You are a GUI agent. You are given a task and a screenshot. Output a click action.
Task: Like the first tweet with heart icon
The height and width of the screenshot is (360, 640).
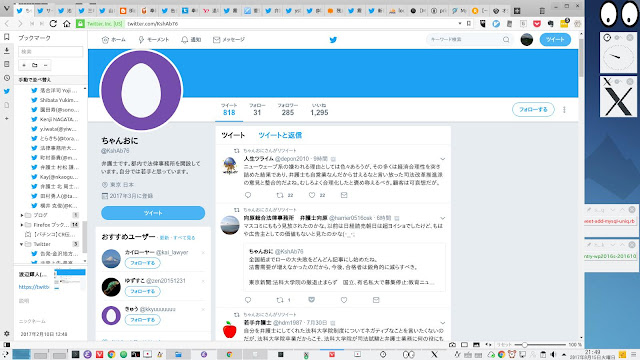[312, 195]
